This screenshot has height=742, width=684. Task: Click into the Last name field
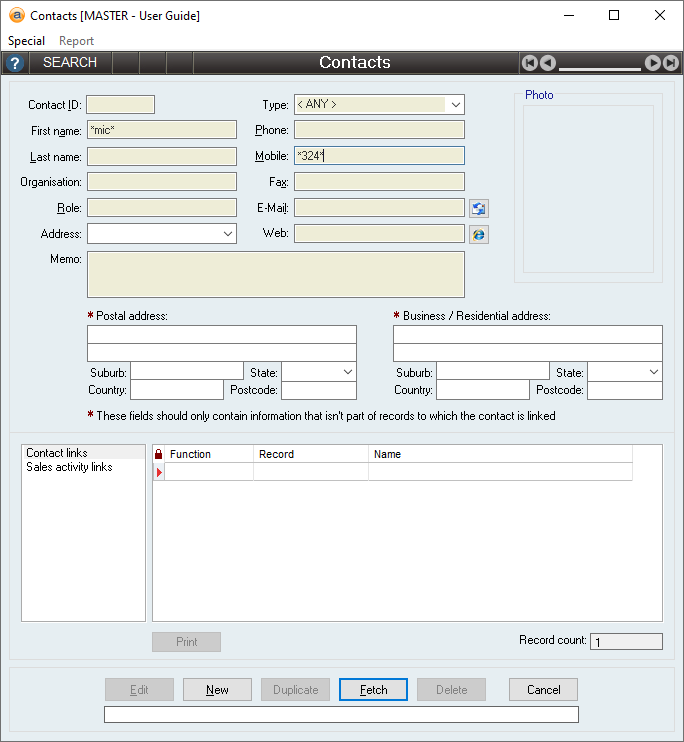click(x=162, y=156)
